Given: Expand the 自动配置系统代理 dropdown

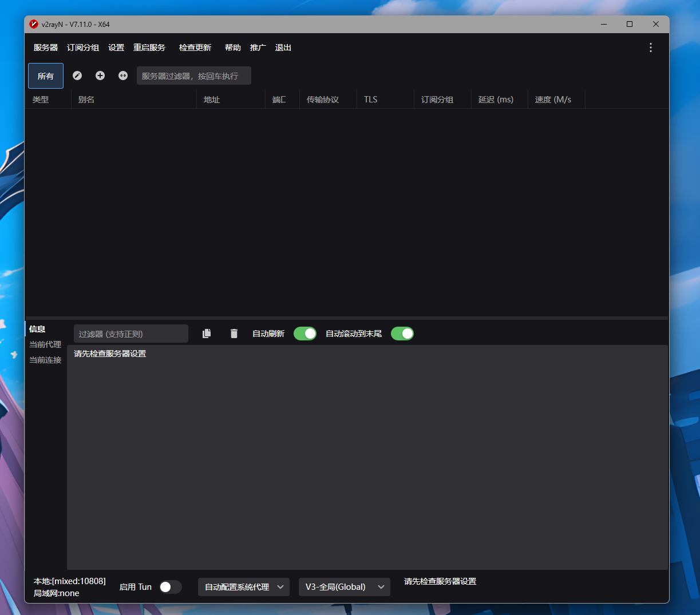Looking at the screenshot, I should [244, 587].
